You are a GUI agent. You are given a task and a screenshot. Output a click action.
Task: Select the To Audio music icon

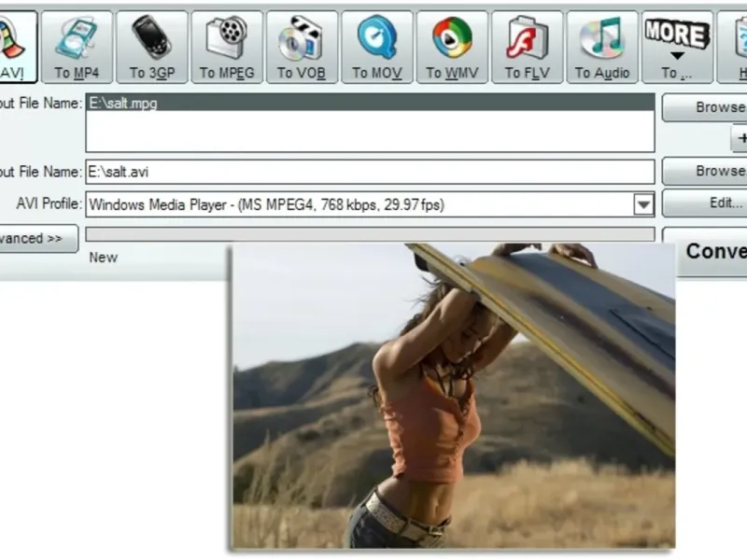click(x=602, y=47)
